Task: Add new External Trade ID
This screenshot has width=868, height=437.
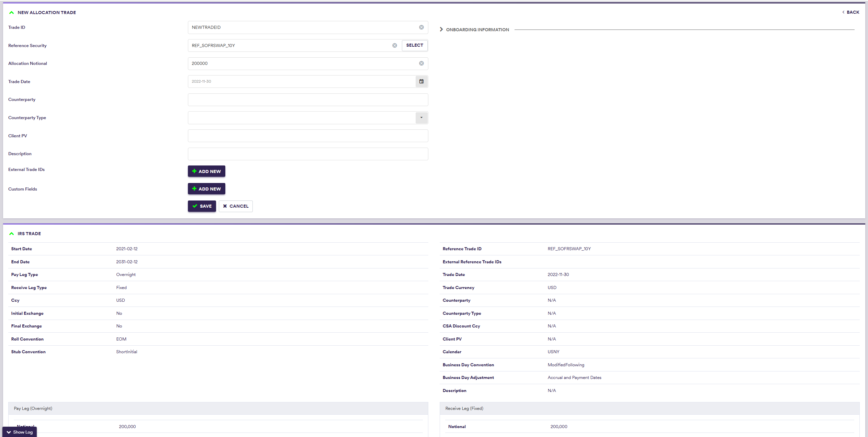Action: [206, 171]
